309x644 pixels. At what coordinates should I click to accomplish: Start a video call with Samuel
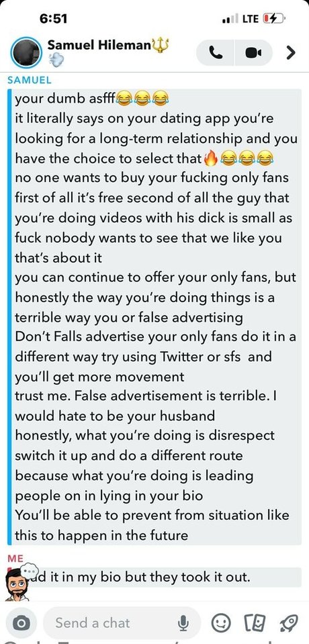pos(253,52)
